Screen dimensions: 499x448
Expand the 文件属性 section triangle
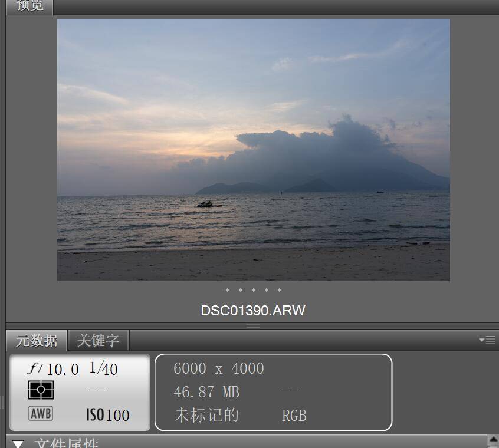point(18,444)
